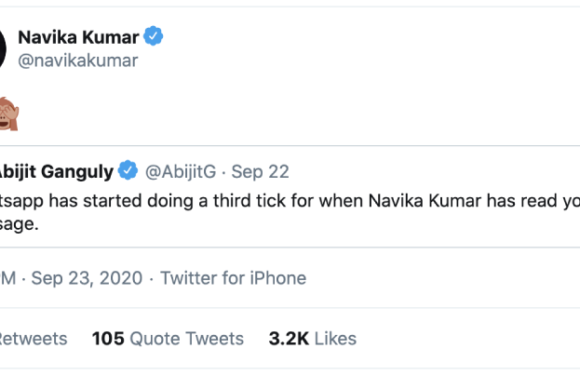Open the @AbijitG handle

pyautogui.click(x=181, y=172)
